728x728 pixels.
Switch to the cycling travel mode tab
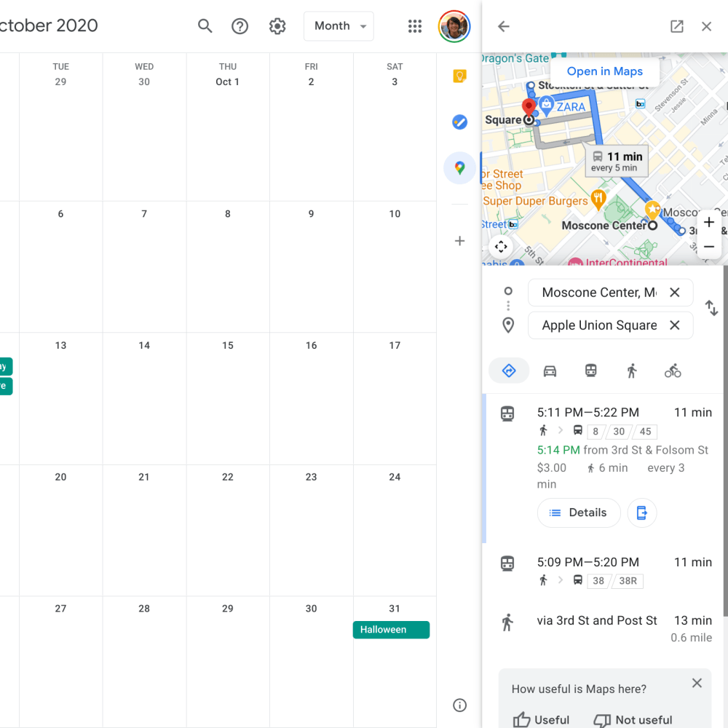coord(673,371)
